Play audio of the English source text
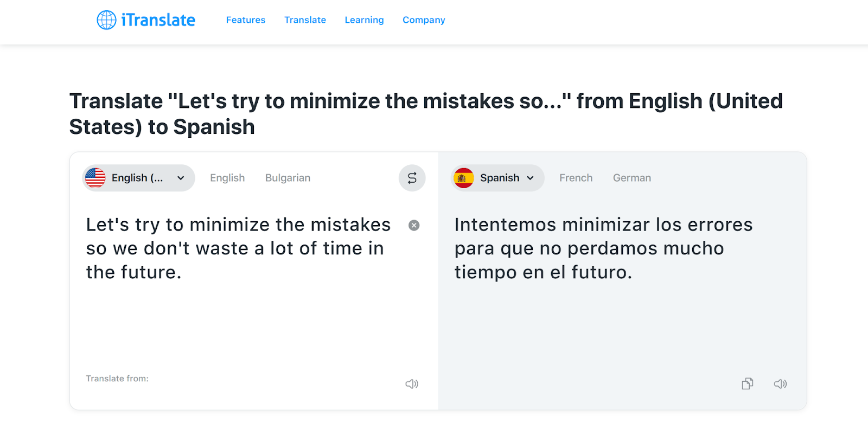The height and width of the screenshot is (423, 868). click(x=412, y=384)
